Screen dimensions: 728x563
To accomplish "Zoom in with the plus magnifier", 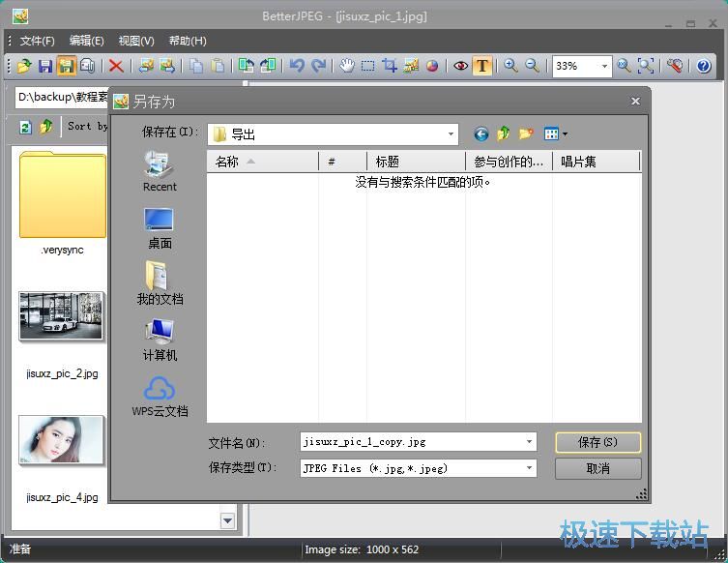I will click(x=510, y=66).
